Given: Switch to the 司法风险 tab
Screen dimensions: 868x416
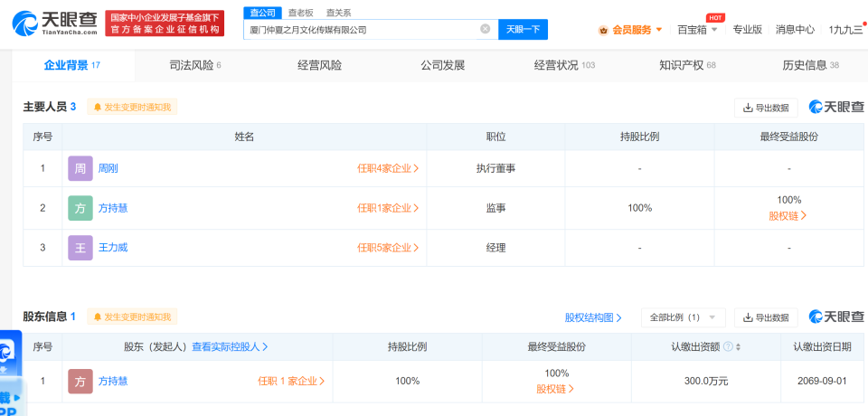Looking at the screenshot, I should [x=194, y=65].
